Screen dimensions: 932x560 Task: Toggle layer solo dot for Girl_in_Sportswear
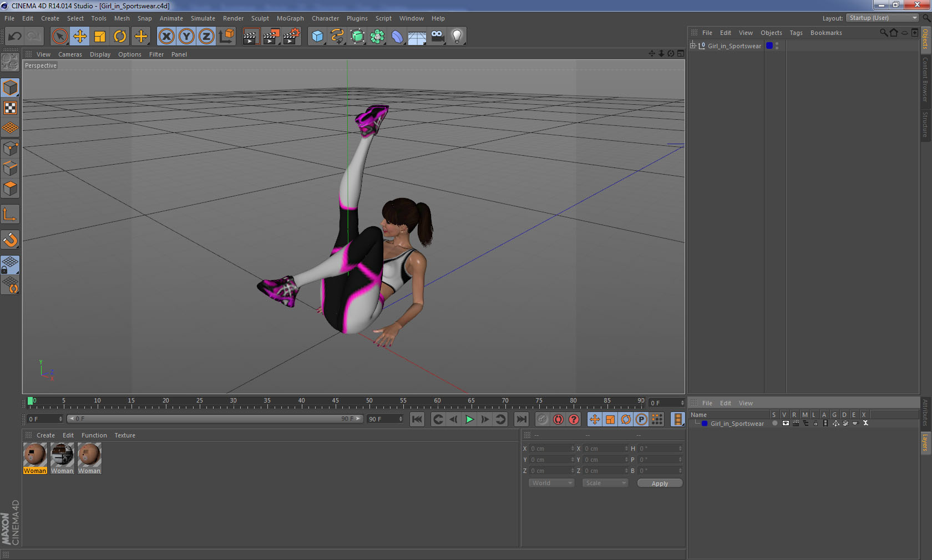[775, 424]
